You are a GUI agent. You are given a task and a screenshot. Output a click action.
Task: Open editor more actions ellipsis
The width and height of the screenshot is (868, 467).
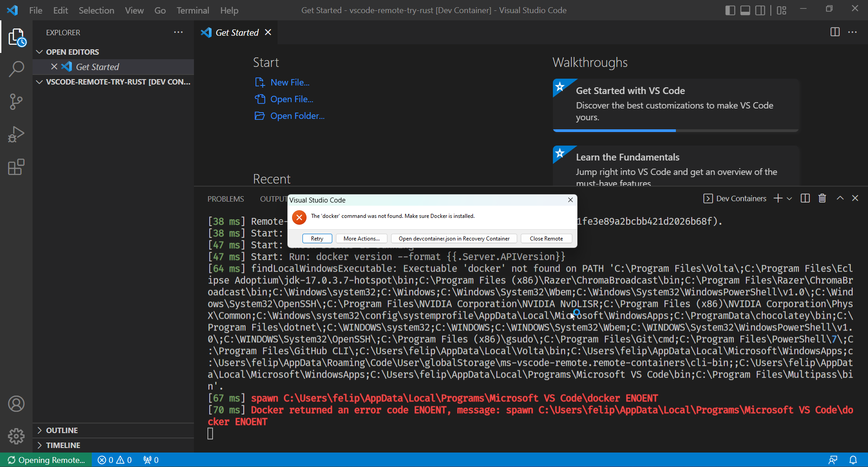[853, 32]
